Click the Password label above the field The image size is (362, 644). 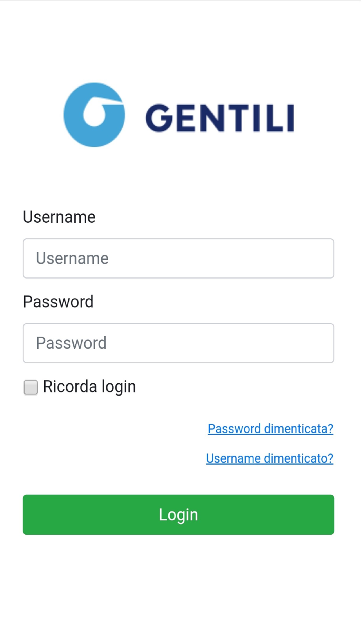point(58,302)
